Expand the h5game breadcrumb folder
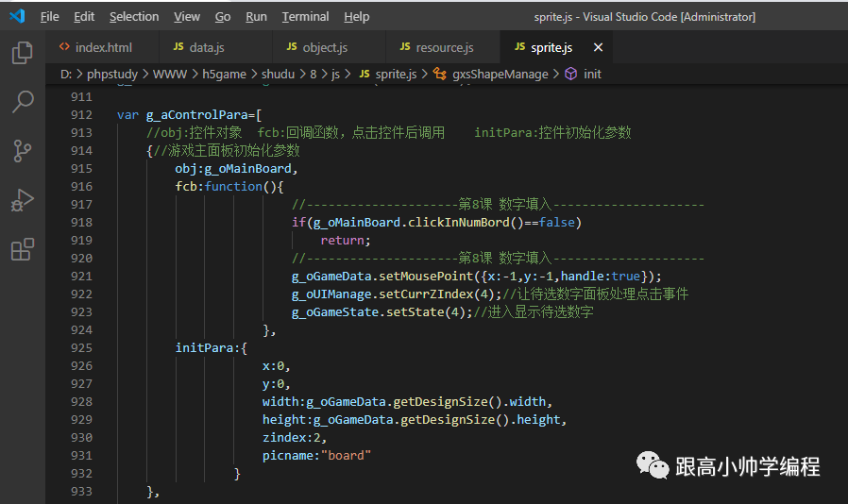 [x=224, y=74]
